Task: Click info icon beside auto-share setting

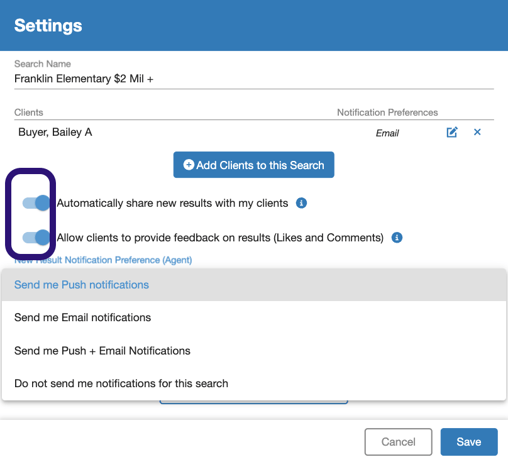Action: tap(301, 203)
